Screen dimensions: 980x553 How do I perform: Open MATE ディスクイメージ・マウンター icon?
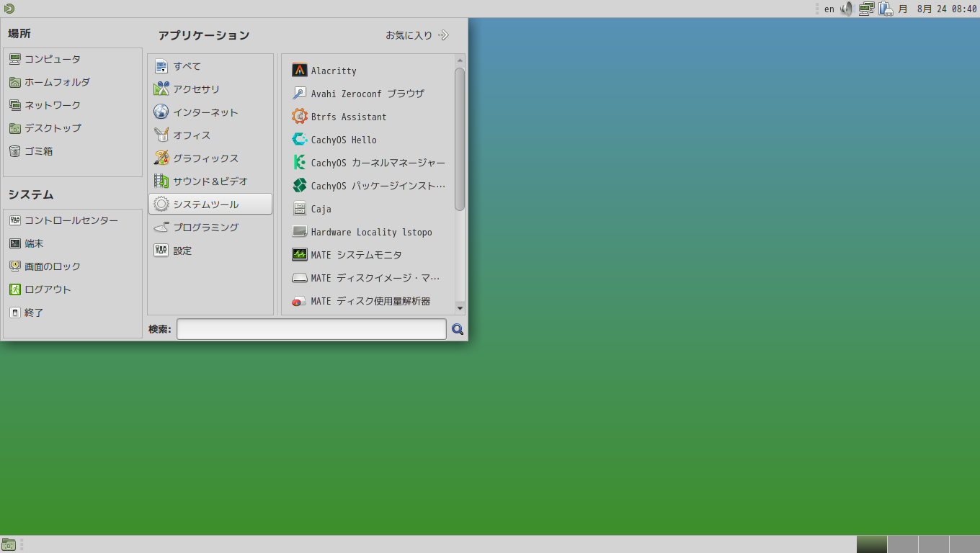300,278
